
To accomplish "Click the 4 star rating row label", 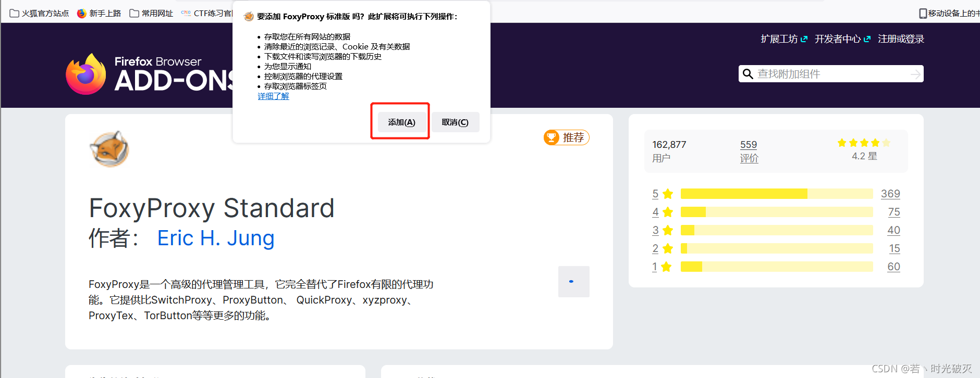I will [x=663, y=212].
